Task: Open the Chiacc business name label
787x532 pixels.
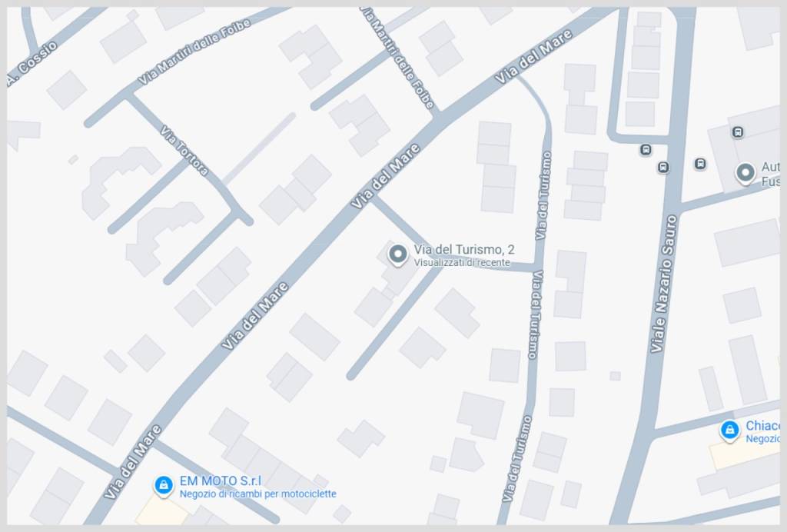Action: (763, 426)
